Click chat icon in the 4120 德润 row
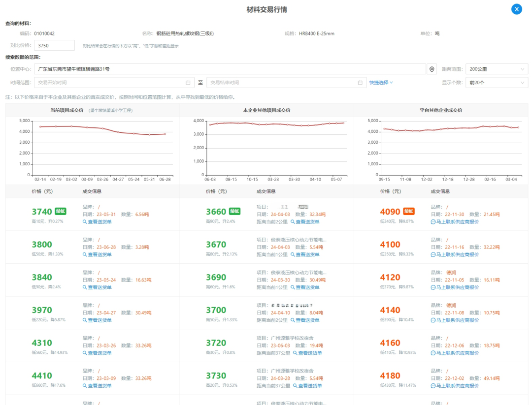Screen dimensions: 532x405 pyautogui.click(x=433, y=287)
